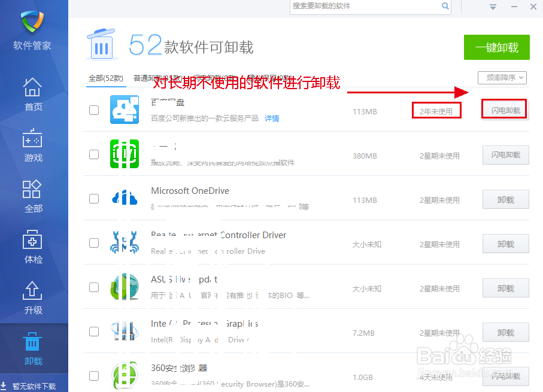This screenshot has height=392, width=543.
Task: Click 卸载 for Intel Processor Graphics
Action: point(506,332)
